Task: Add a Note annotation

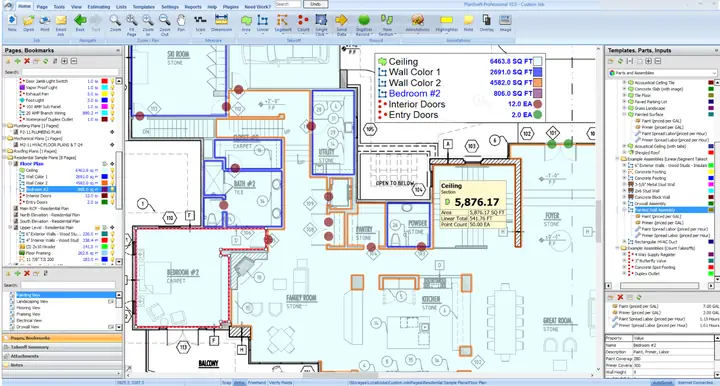Action: (x=468, y=23)
